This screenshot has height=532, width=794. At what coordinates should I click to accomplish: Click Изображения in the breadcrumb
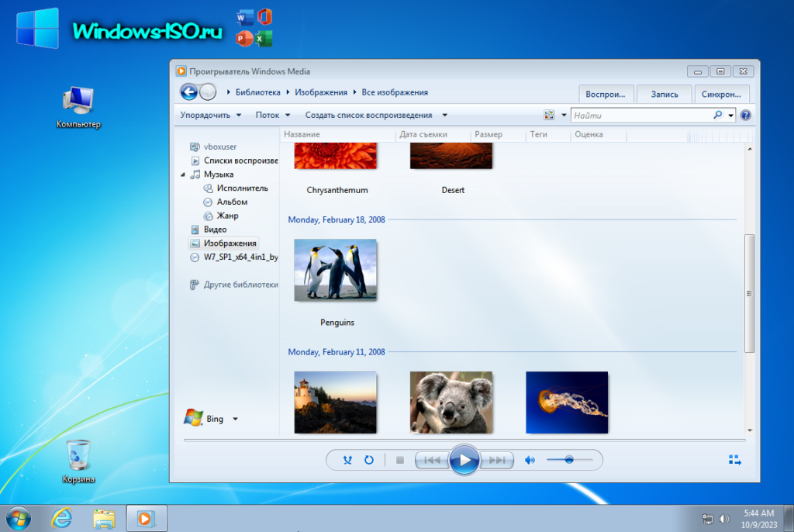pos(321,92)
